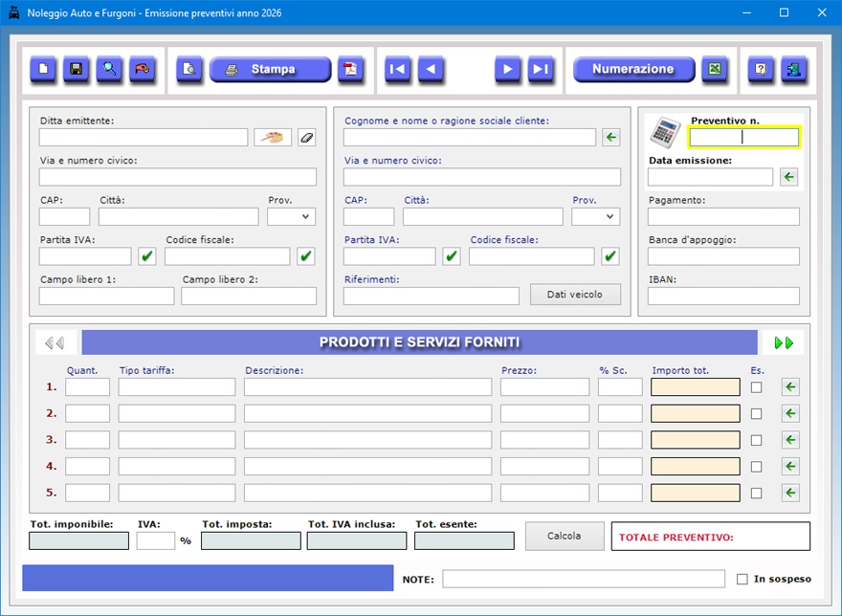Jump to the first record

(x=398, y=70)
